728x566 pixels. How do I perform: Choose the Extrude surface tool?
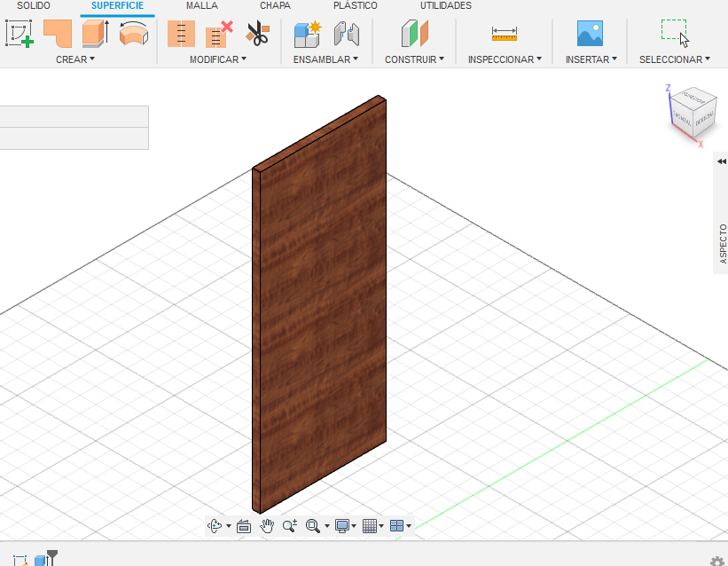(x=95, y=34)
